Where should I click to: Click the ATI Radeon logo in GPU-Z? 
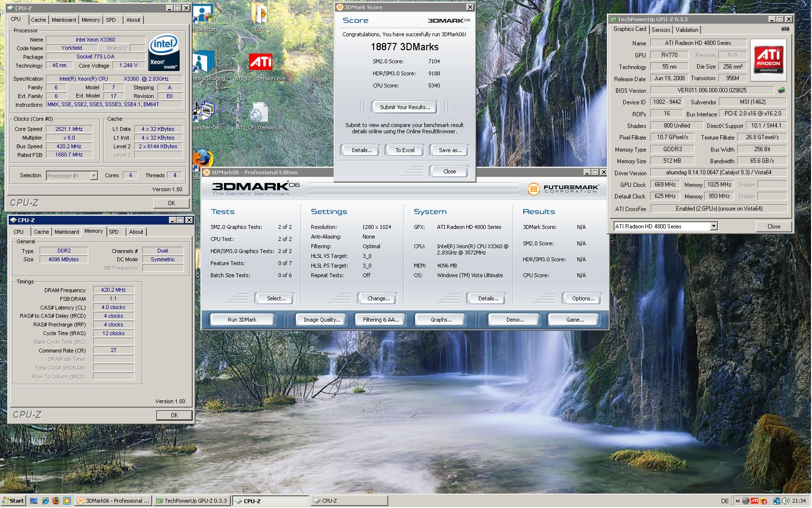click(x=769, y=60)
